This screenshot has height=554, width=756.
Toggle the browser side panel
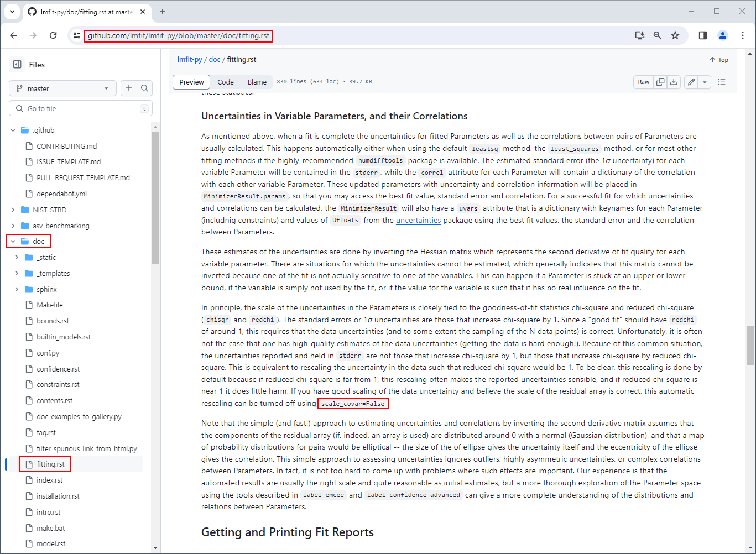703,35
